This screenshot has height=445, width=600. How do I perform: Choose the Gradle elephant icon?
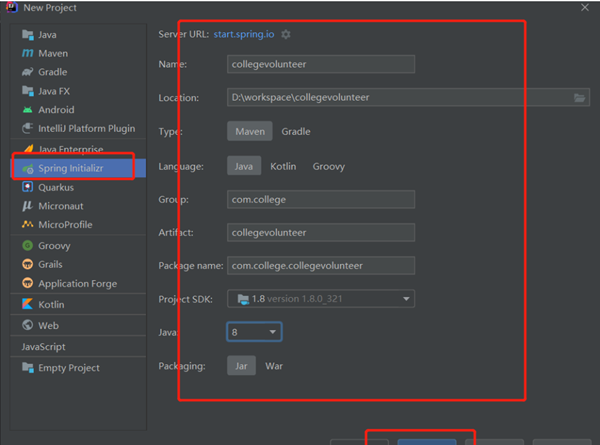tap(28, 72)
